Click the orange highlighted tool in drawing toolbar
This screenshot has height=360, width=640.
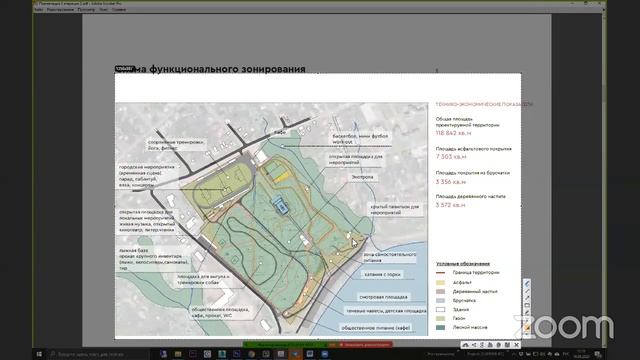pos(527,327)
